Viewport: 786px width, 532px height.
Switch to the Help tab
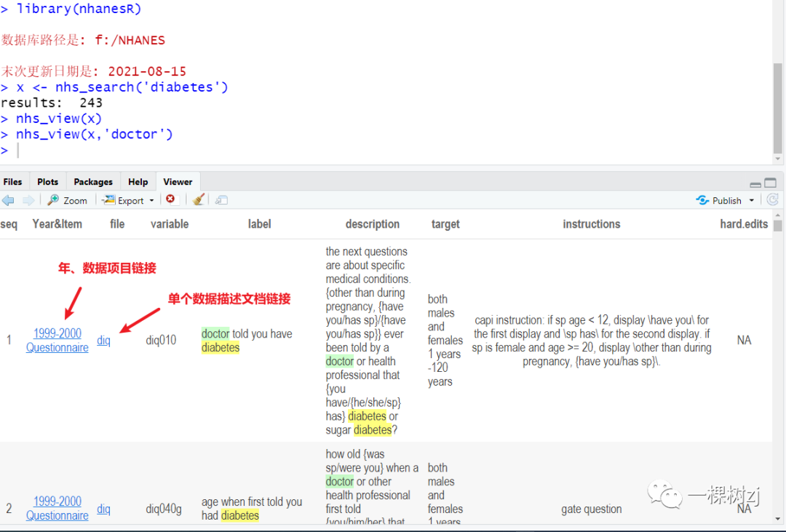[138, 181]
